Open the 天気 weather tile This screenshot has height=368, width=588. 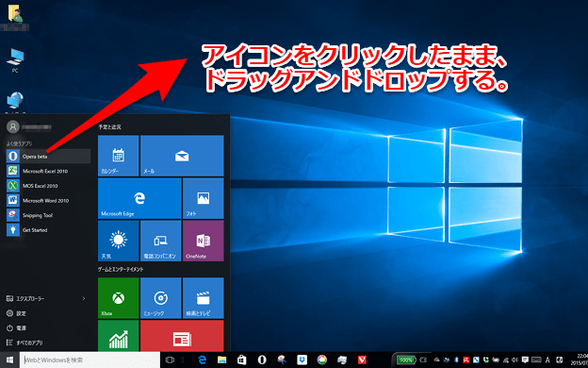(118, 241)
